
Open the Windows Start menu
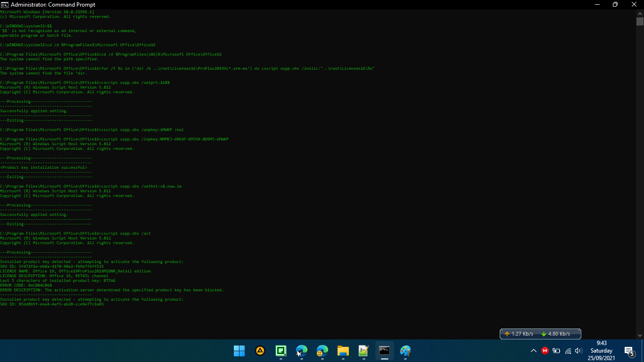click(x=239, y=351)
